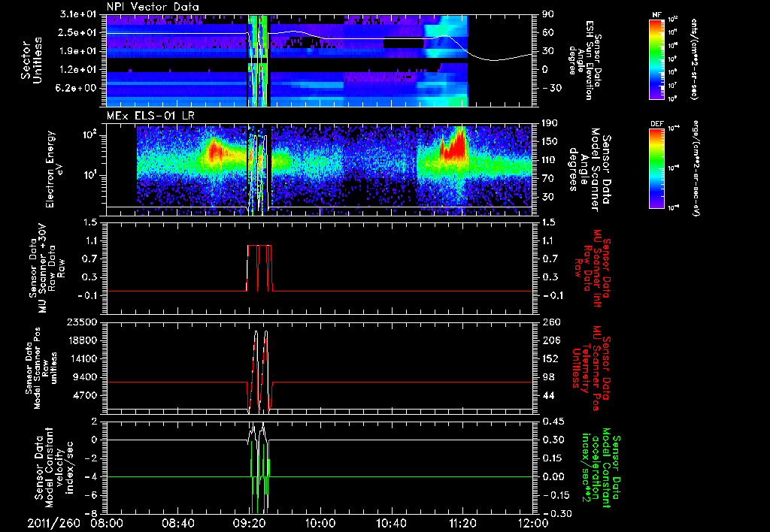Click the '2011/260' date label
The width and height of the screenshot is (770, 532).
coord(53,523)
